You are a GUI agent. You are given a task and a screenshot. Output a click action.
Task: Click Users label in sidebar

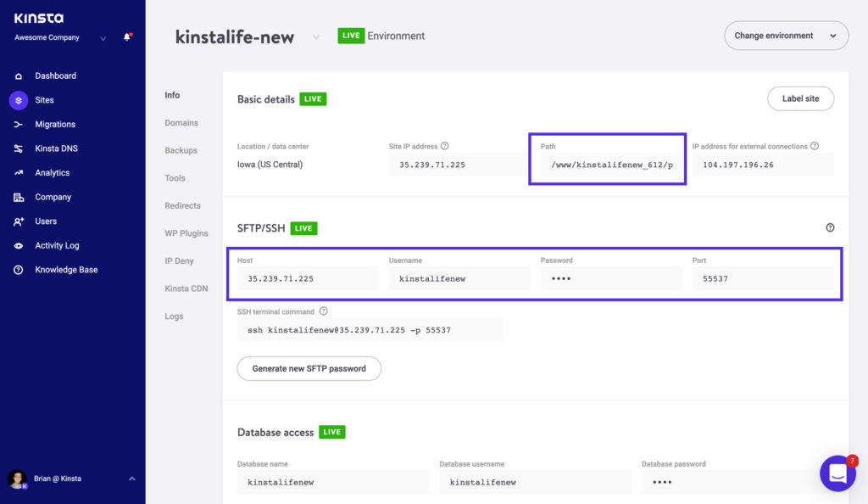(x=46, y=221)
